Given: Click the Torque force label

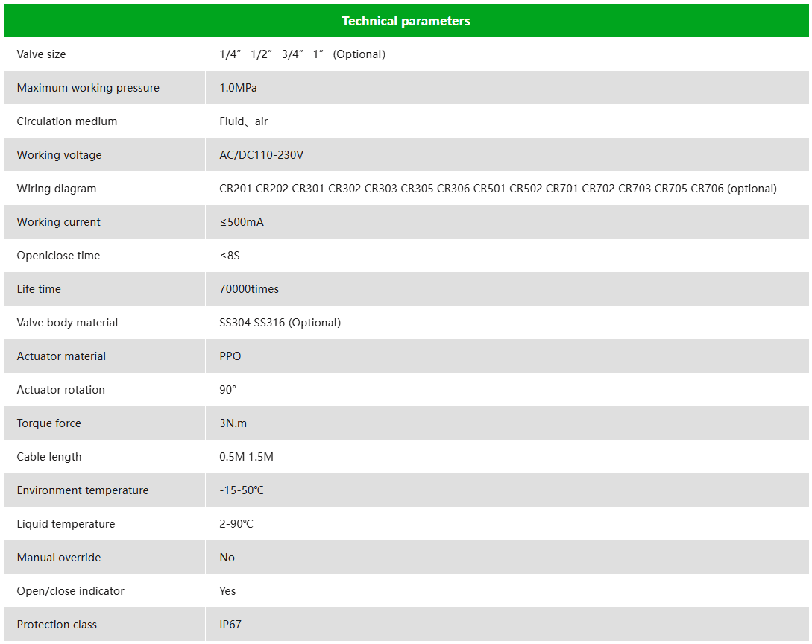Looking at the screenshot, I should pos(49,423).
